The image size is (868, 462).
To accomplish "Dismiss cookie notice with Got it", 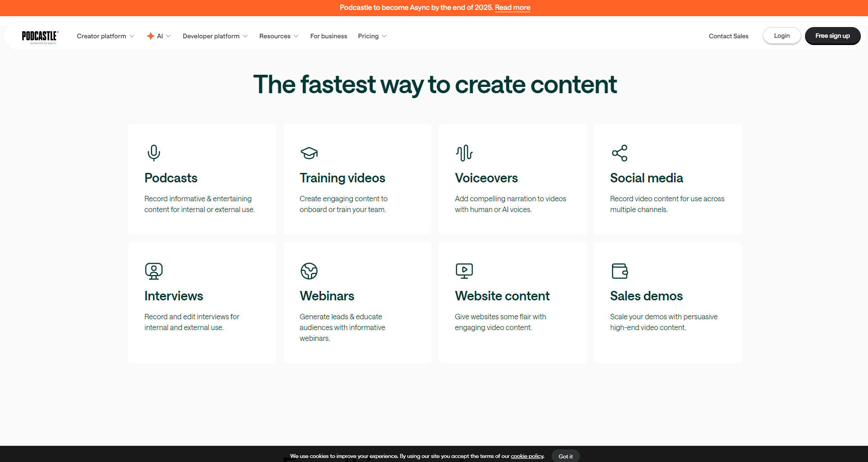I will (x=565, y=456).
